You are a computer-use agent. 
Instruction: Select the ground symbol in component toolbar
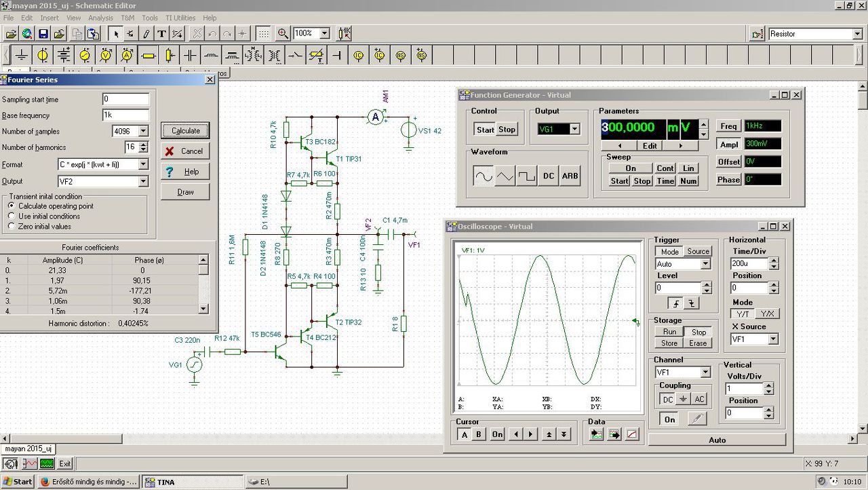click(x=22, y=56)
